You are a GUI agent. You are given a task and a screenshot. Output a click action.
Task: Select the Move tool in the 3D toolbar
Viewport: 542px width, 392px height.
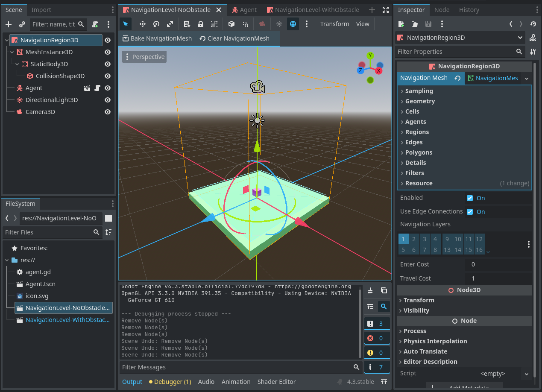143,24
